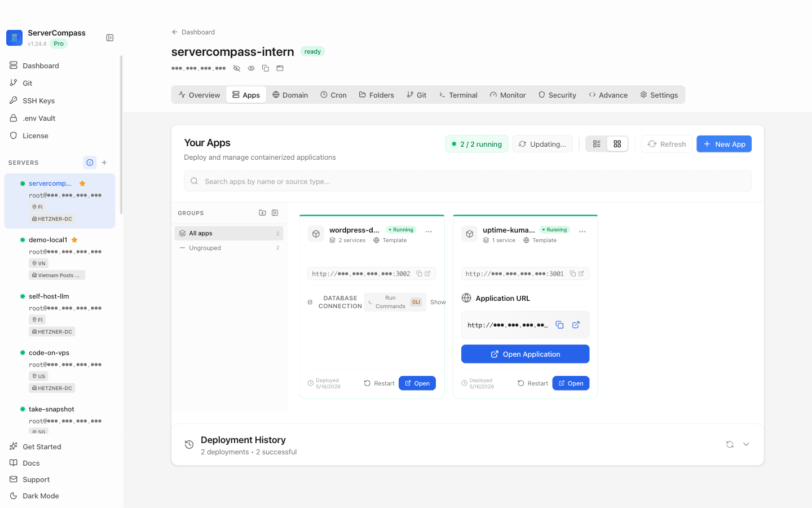Switch to grid view layout
The image size is (812, 508).
pos(617,144)
